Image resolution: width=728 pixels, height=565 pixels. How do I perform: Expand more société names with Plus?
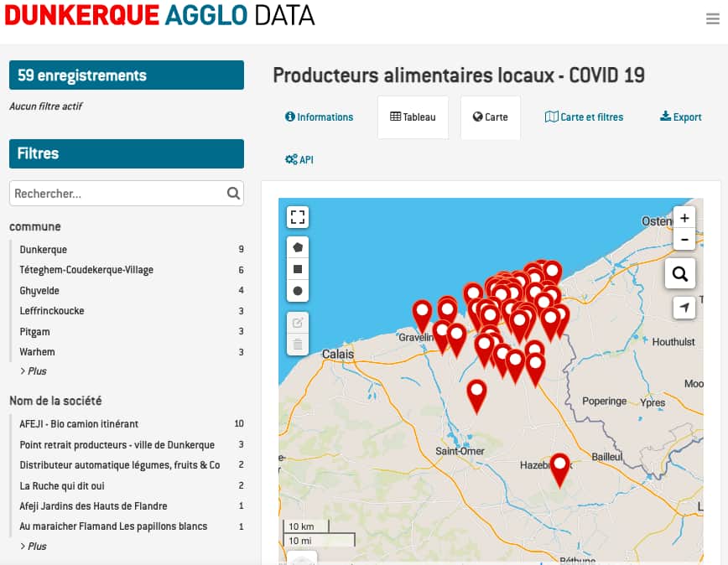35,547
